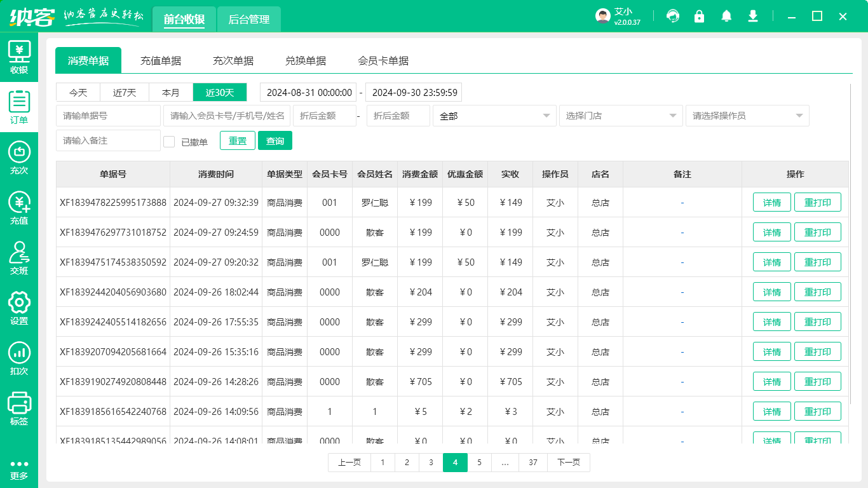868x488 pixels.
Task: Open the 标签 label printing tool
Action: click(19, 410)
